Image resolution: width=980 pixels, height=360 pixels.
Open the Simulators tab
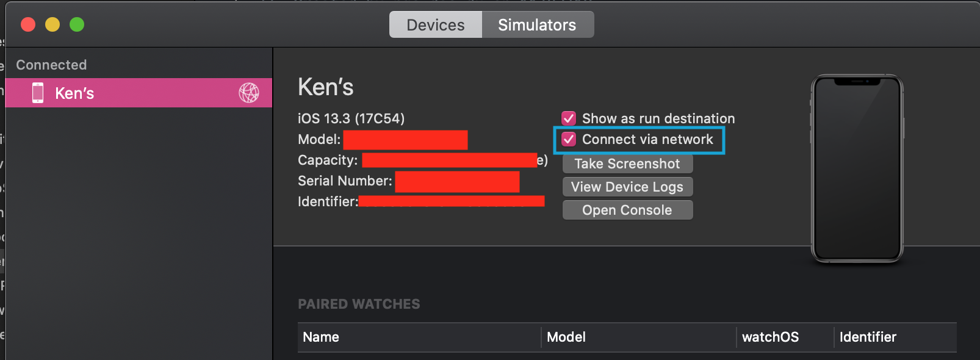[537, 25]
